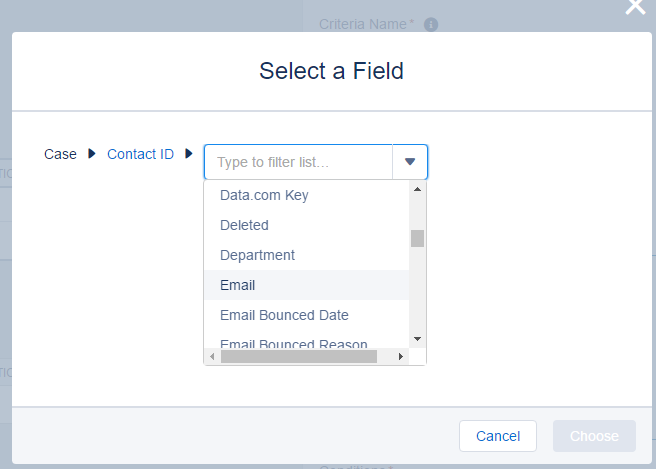Pick Department in the field list
Image resolution: width=656 pixels, height=469 pixels.
257,255
